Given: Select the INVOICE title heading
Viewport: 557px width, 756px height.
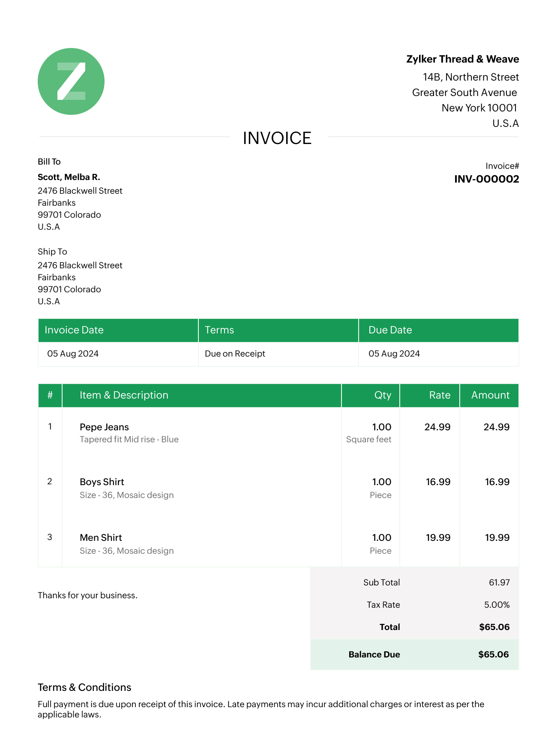Looking at the screenshot, I should [x=277, y=138].
